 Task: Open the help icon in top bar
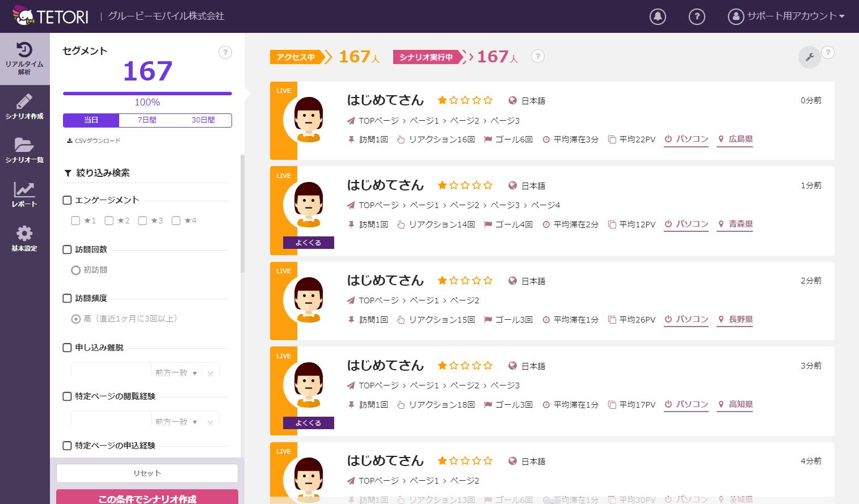(697, 16)
